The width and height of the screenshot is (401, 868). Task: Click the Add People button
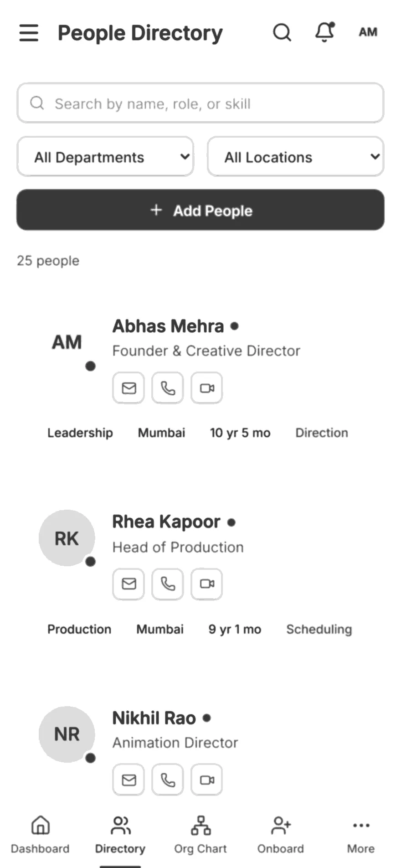click(200, 210)
